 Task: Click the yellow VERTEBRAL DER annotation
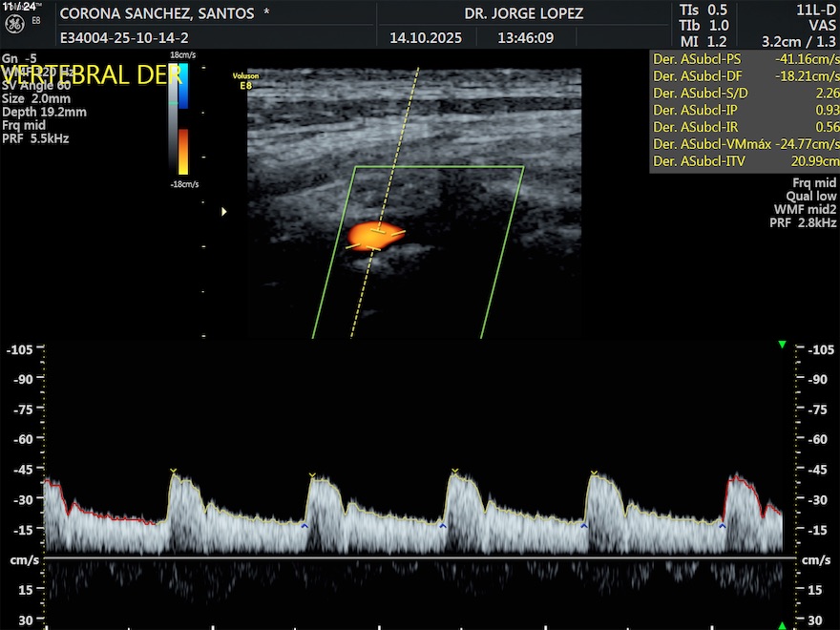point(92,76)
